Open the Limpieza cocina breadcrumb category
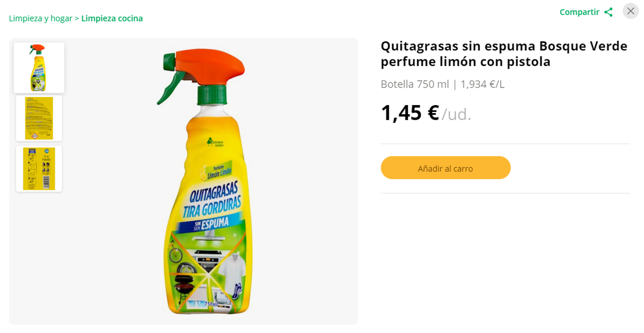644x333 pixels. click(x=112, y=18)
